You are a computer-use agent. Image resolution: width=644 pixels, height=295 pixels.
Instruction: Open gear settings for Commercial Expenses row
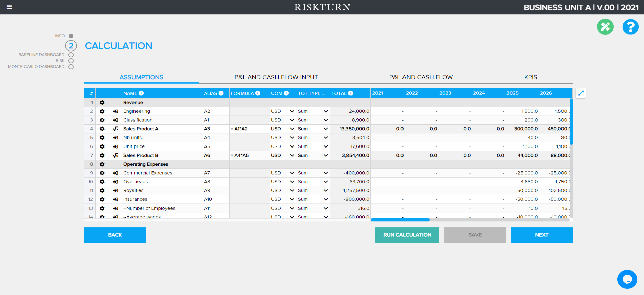pyautogui.click(x=102, y=173)
